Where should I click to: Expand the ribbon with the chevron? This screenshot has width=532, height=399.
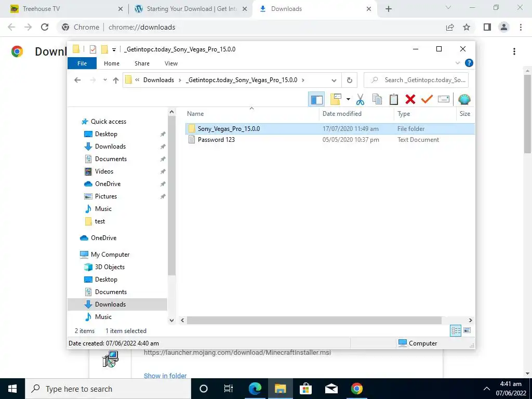coord(457,63)
